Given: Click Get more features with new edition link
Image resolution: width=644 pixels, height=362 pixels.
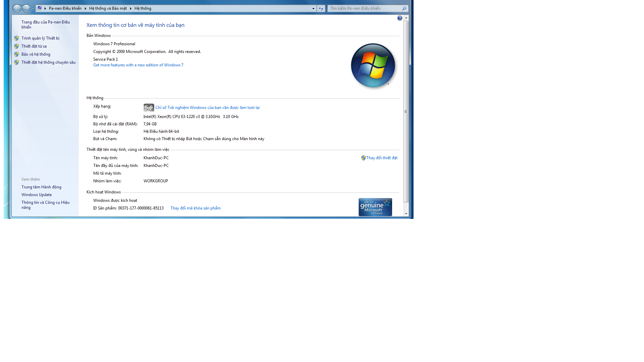Looking at the screenshot, I should point(138,65).
